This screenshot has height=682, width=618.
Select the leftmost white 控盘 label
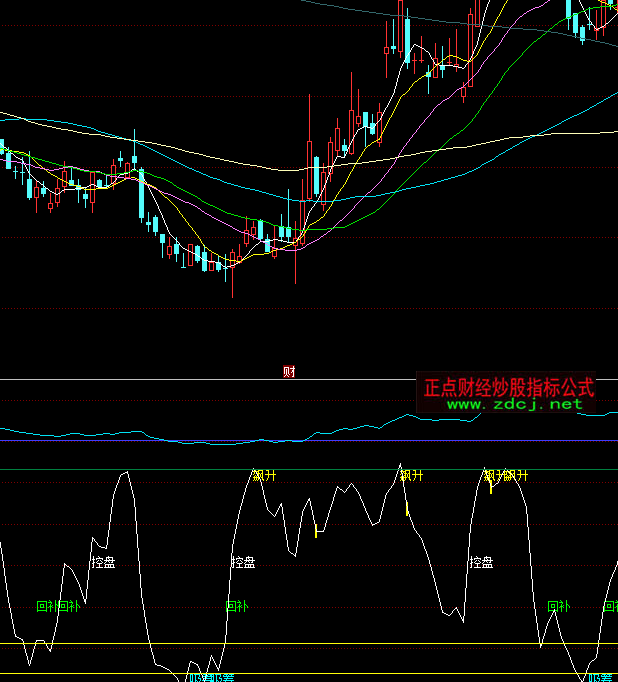(103, 562)
